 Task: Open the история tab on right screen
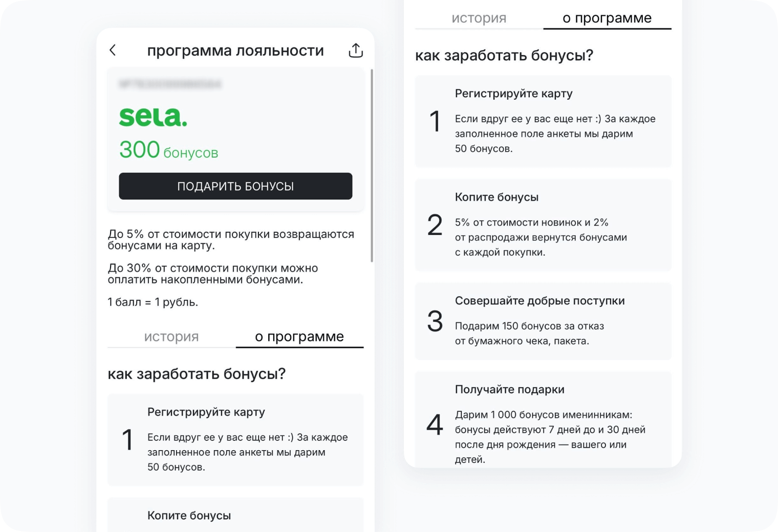(x=479, y=18)
